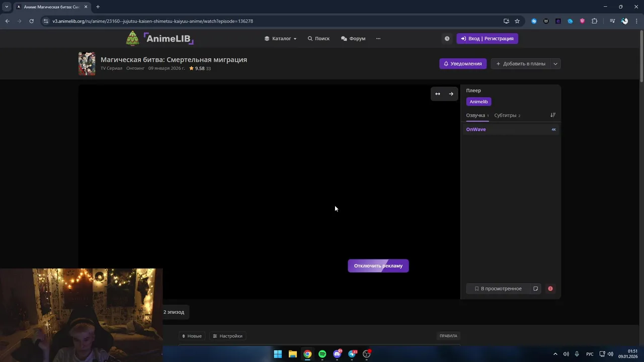644x362 pixels.
Task: Open Поиск search
Action: pyautogui.click(x=318, y=38)
